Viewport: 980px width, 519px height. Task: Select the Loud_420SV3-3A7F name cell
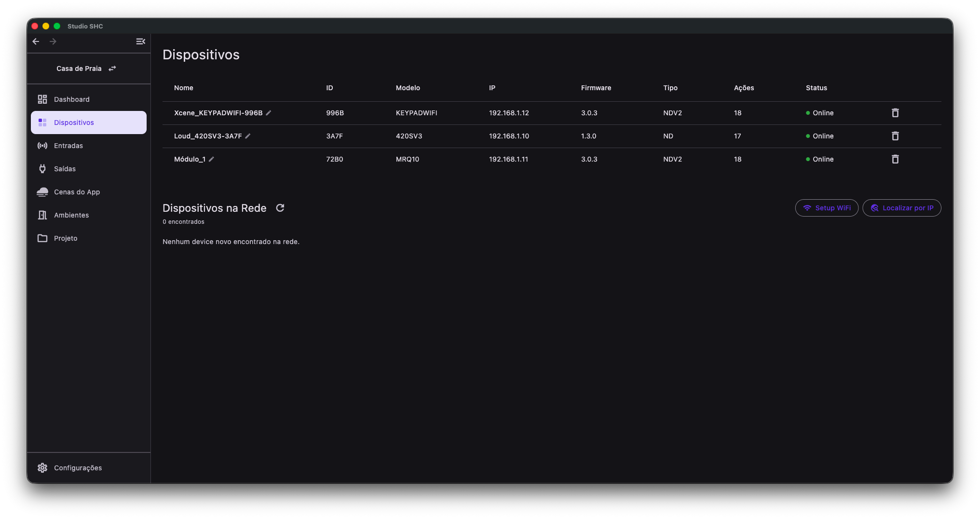(208, 136)
